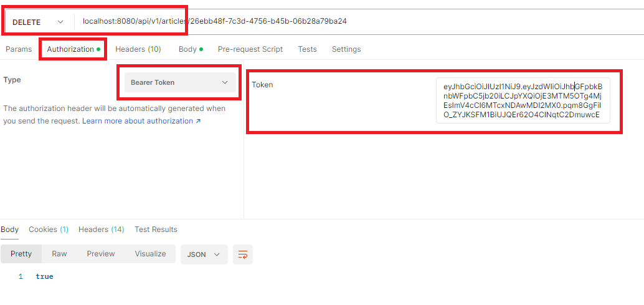Open the Headers (10) request tab

click(138, 49)
